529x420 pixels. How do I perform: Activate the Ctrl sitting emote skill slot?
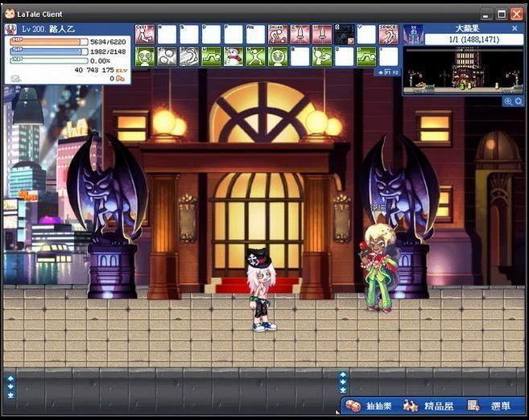click(145, 35)
